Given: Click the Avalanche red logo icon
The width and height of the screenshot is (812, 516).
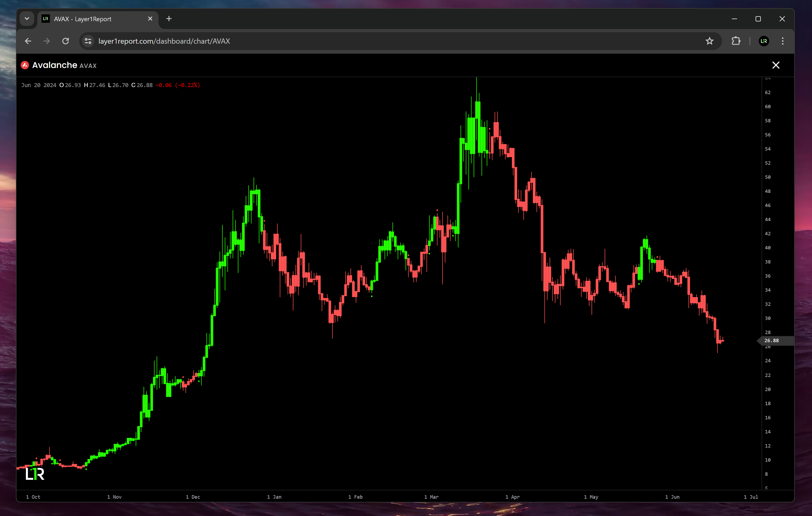Looking at the screenshot, I should click(25, 65).
